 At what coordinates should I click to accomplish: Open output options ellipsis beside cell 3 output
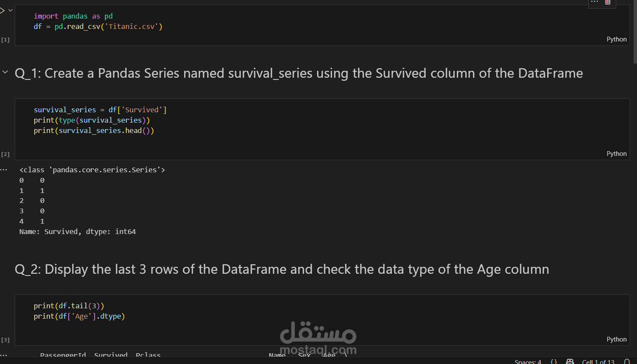(4, 355)
